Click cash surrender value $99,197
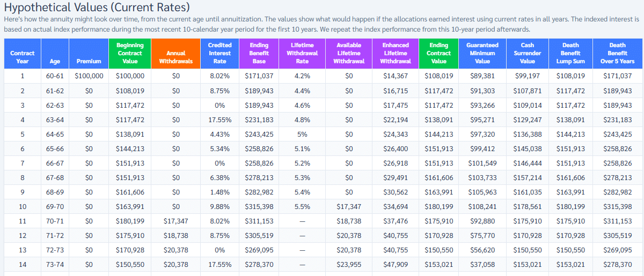 [x=528, y=76]
